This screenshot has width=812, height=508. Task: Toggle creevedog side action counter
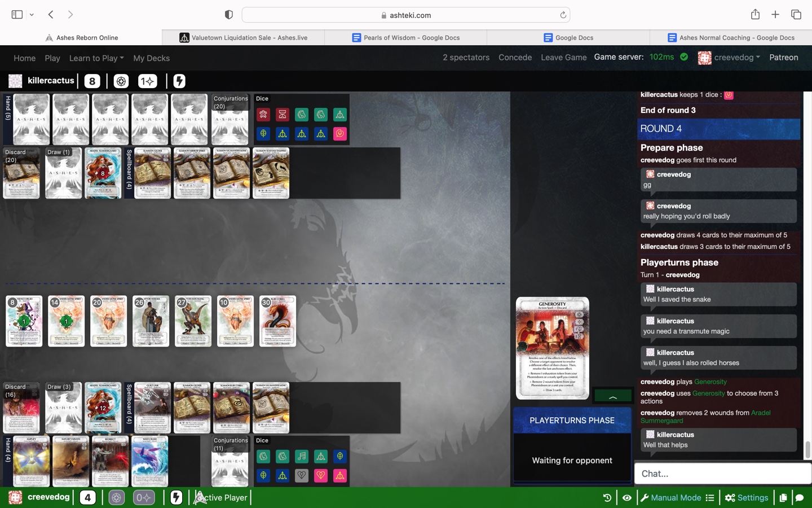coord(144,497)
